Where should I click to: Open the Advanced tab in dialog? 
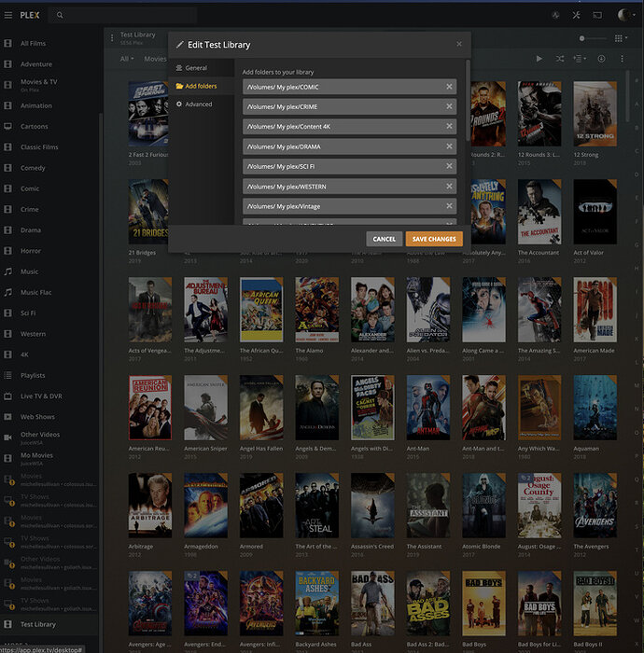pyautogui.click(x=198, y=104)
